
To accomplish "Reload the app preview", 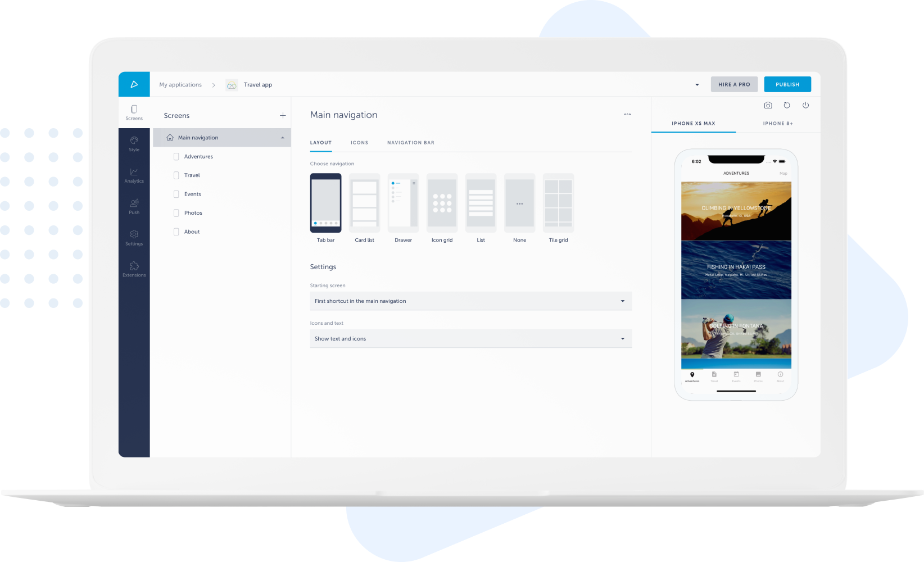I will click(x=787, y=105).
